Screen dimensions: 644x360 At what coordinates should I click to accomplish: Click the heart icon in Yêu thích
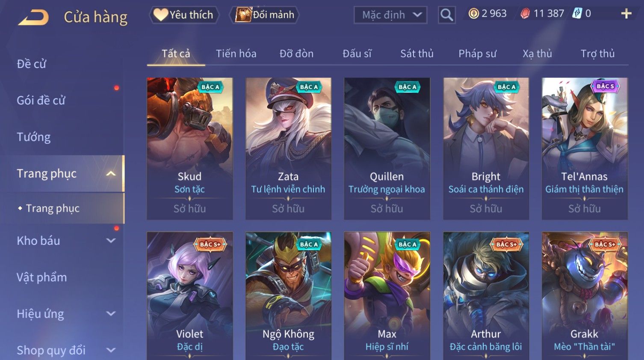click(161, 15)
